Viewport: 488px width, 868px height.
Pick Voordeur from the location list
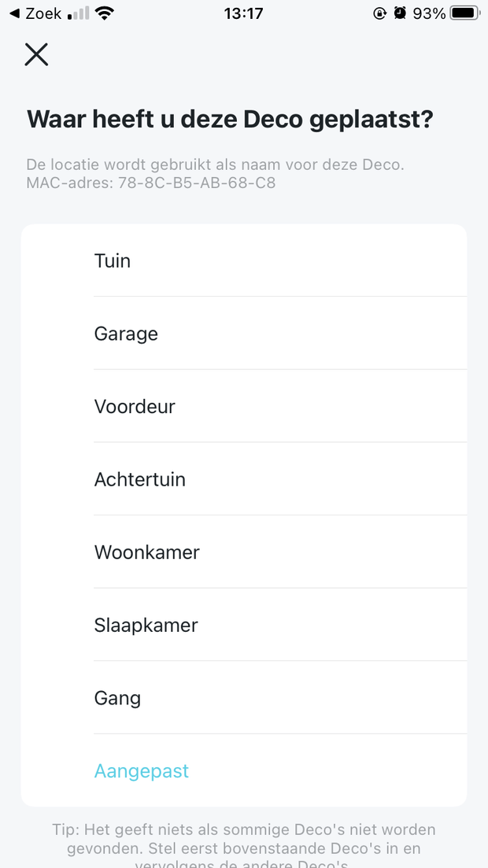[244, 407]
